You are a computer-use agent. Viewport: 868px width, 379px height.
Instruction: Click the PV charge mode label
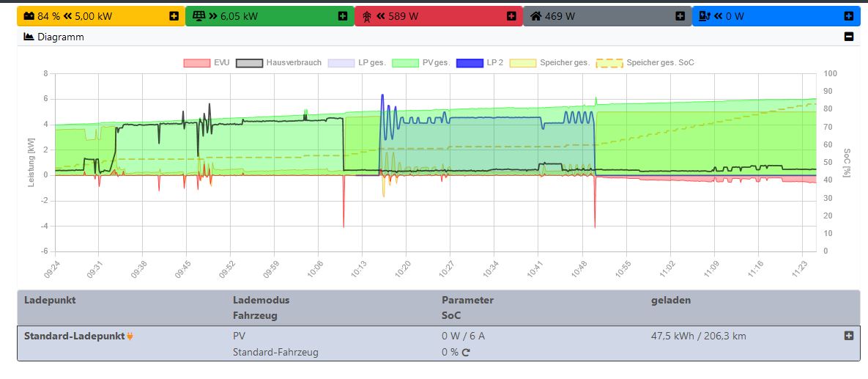[x=239, y=336]
